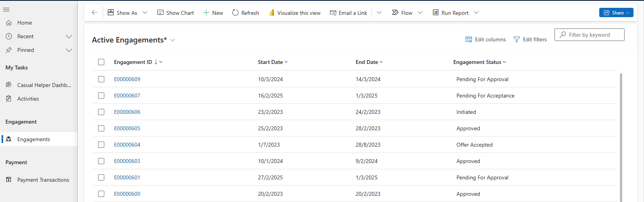Image resolution: width=644 pixels, height=202 pixels.
Task: Tick the checkbox beside E00000605
Action: [101, 128]
